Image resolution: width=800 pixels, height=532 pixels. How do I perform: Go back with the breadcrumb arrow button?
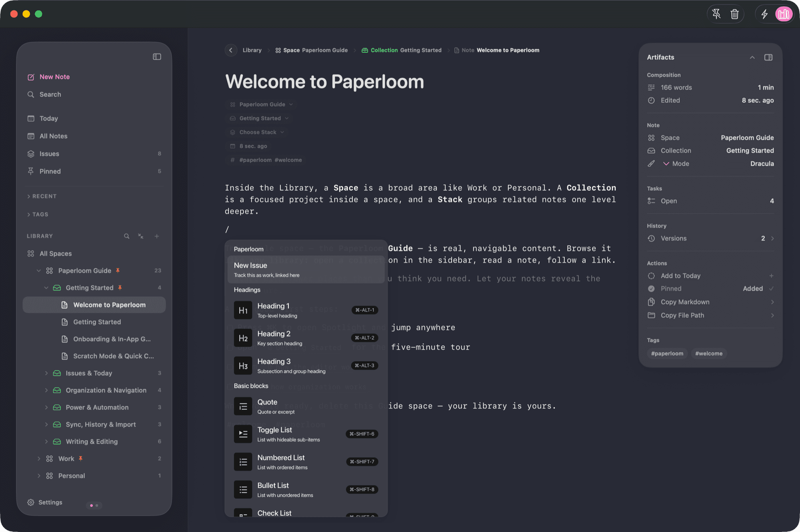coord(231,50)
